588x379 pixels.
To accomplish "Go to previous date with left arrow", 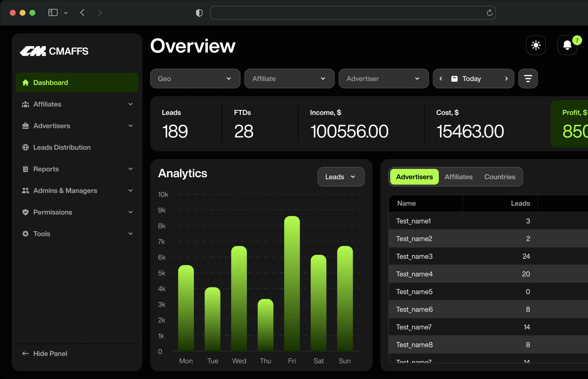I will (x=441, y=79).
